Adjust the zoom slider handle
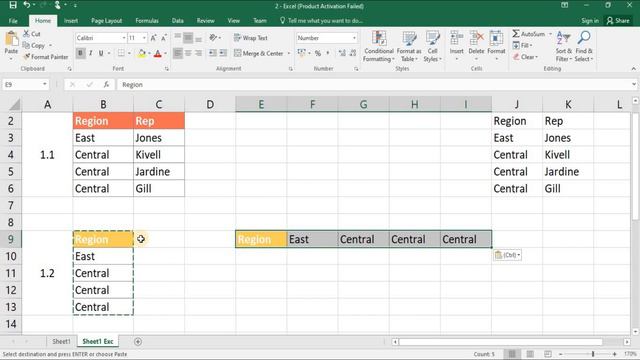640x360 pixels. tap(593, 354)
